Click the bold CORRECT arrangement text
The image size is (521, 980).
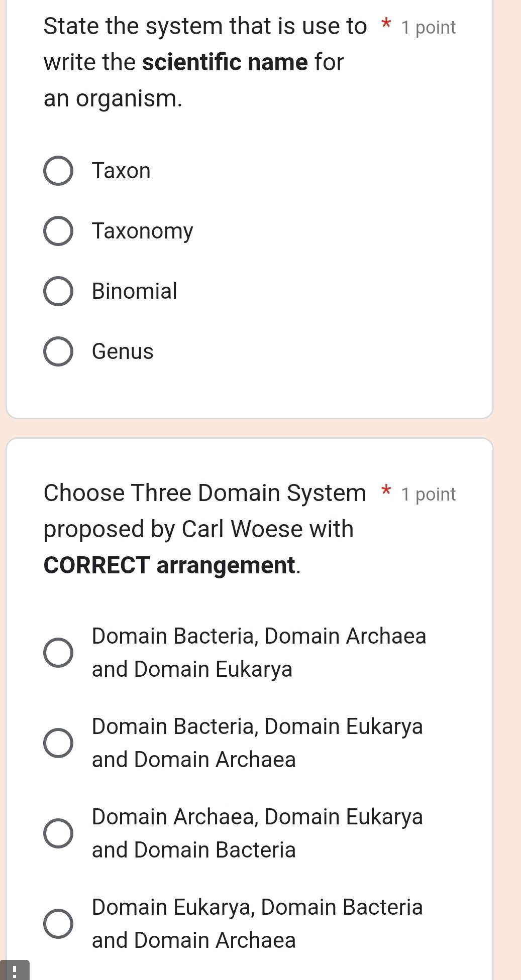coord(171,565)
